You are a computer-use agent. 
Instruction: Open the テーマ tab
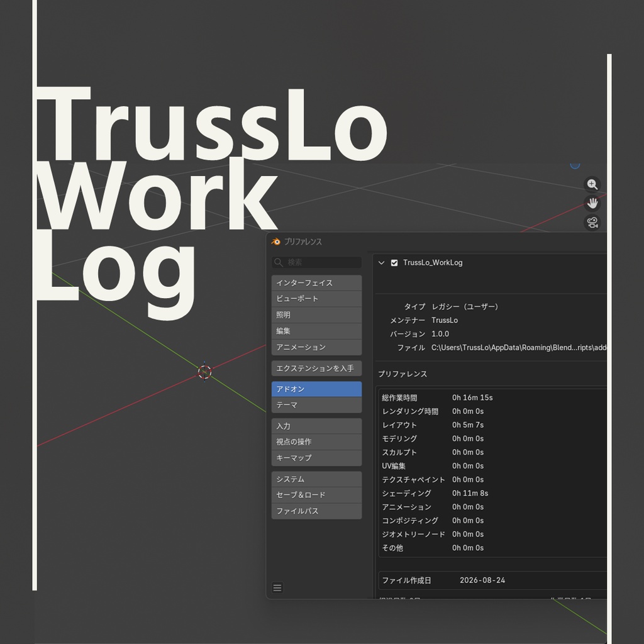click(x=316, y=405)
